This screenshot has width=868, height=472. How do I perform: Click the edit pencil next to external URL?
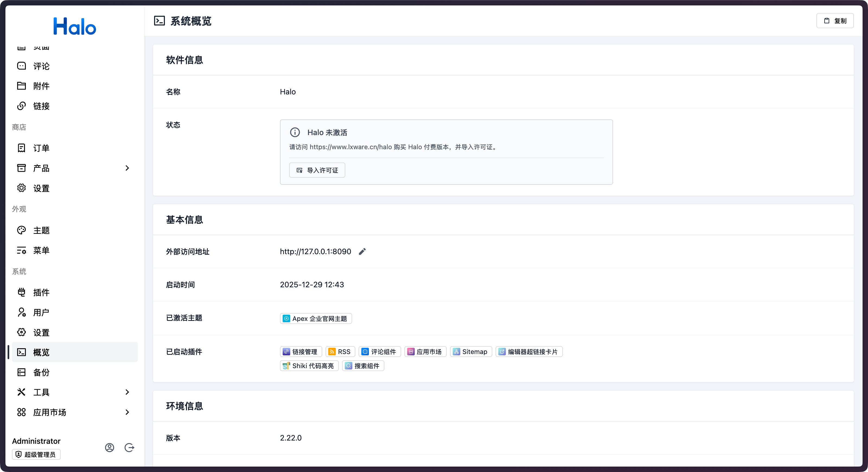[x=362, y=252]
